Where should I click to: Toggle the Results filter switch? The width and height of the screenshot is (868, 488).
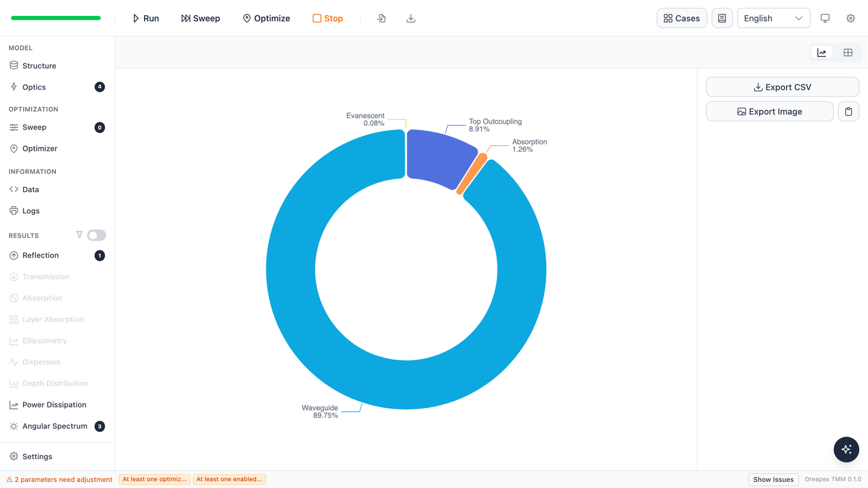97,235
